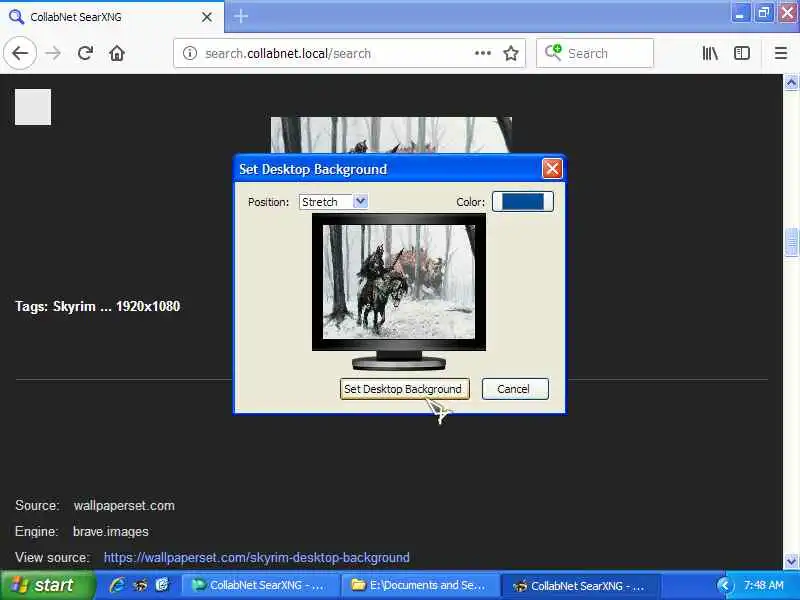This screenshot has height=600, width=800.
Task: Switch to last CollabNet SearXNG taskbar window
Action: (581, 585)
